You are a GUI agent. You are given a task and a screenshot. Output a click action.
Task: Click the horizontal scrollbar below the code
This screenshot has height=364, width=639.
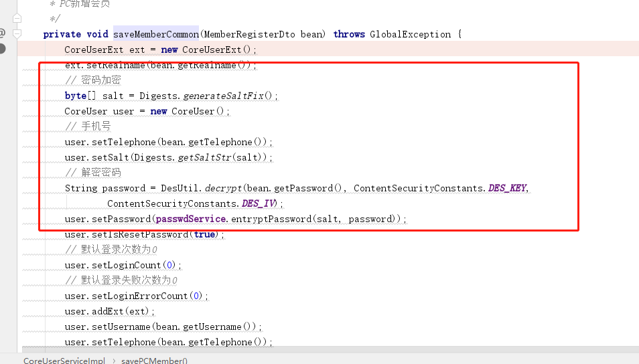330,349
